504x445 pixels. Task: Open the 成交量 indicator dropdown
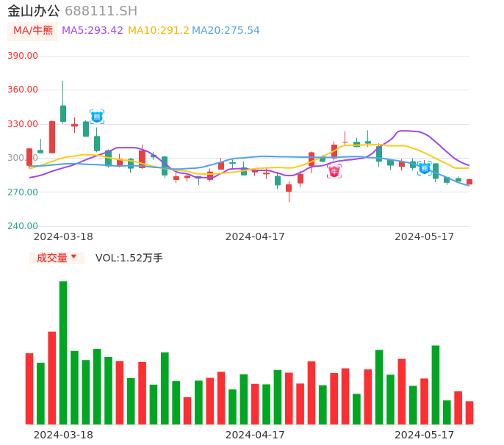pos(57,258)
